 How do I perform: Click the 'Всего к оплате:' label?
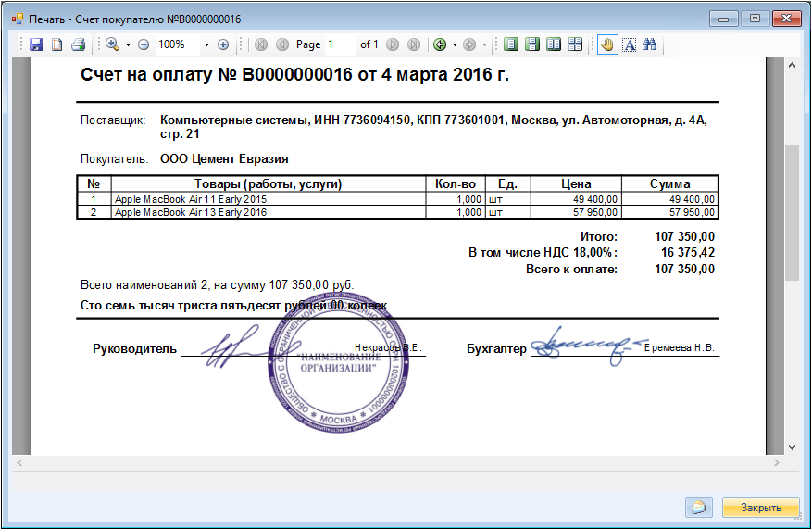click(571, 270)
